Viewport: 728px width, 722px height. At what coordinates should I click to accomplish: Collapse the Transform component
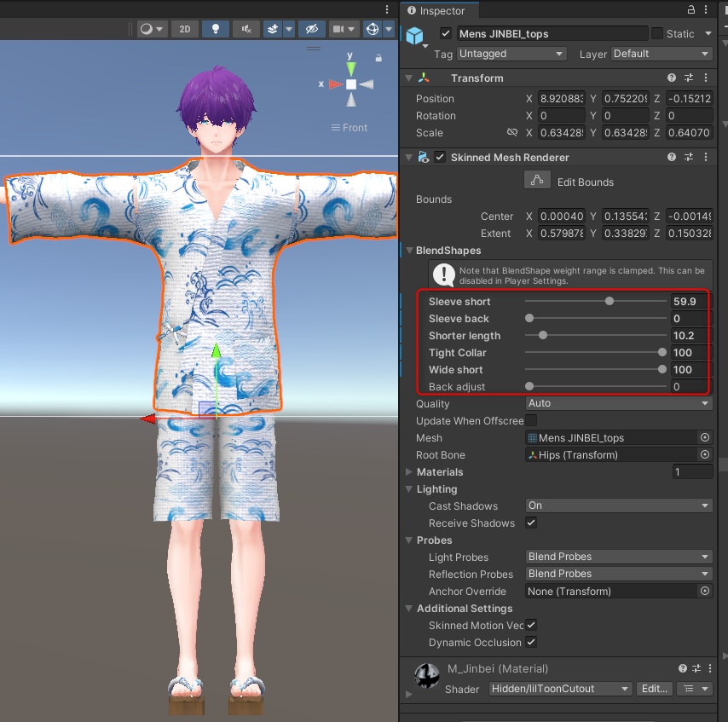coord(408,78)
